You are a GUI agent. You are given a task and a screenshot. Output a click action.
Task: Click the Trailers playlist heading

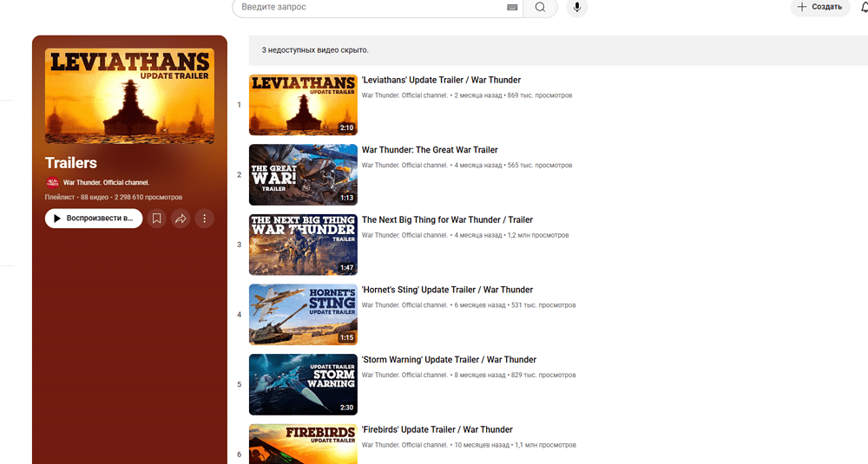tap(71, 163)
